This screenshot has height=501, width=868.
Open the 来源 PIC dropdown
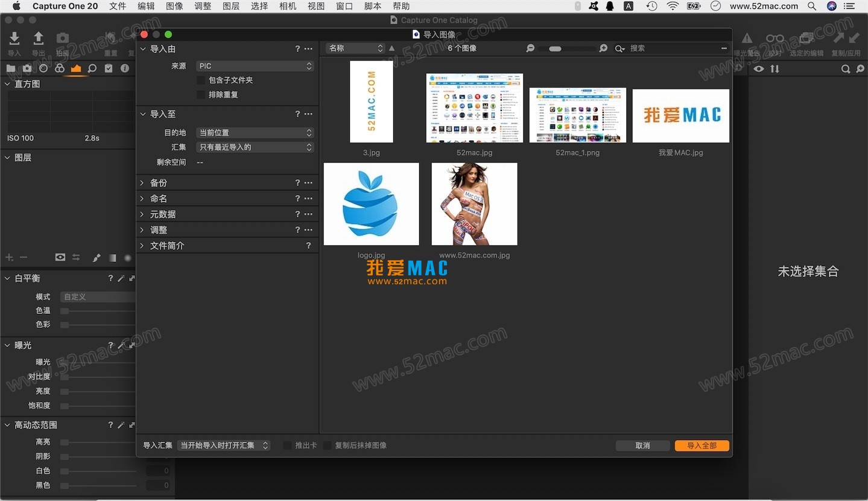(255, 66)
